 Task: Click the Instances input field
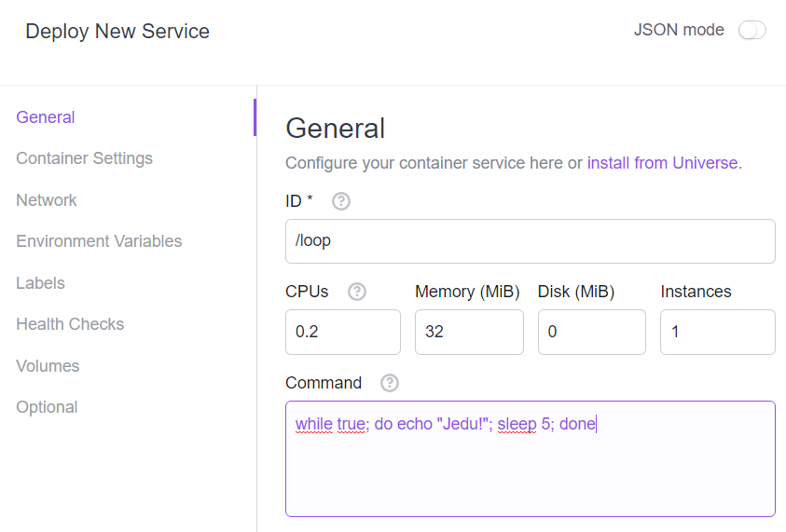click(718, 332)
